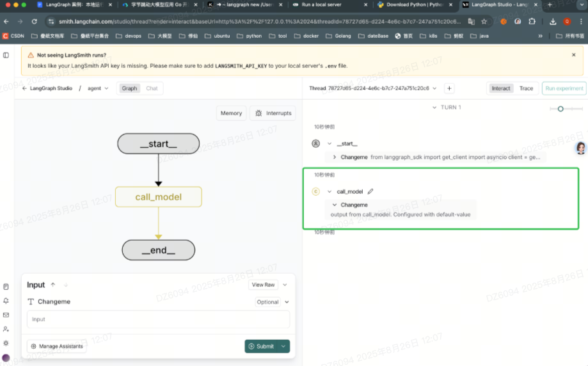Submit the input

(x=262, y=347)
